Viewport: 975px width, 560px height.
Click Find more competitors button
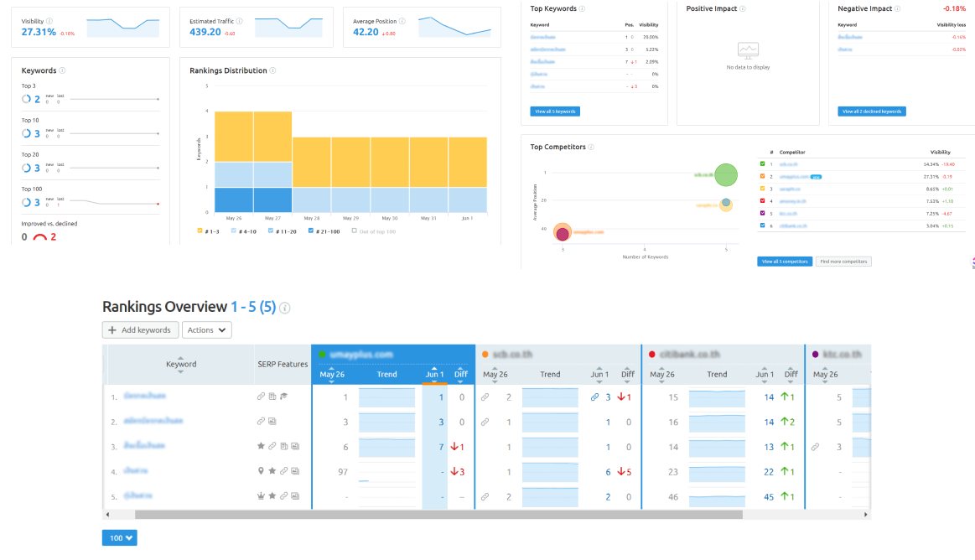coord(843,262)
